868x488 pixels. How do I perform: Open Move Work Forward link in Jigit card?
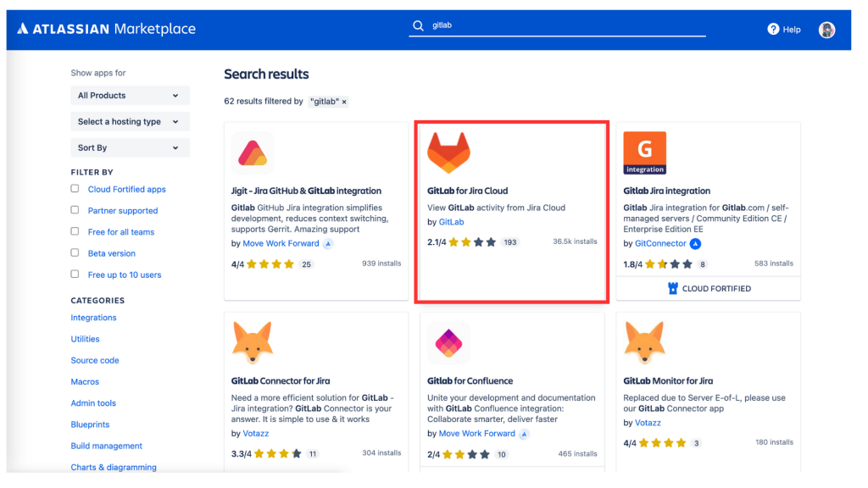click(x=281, y=243)
